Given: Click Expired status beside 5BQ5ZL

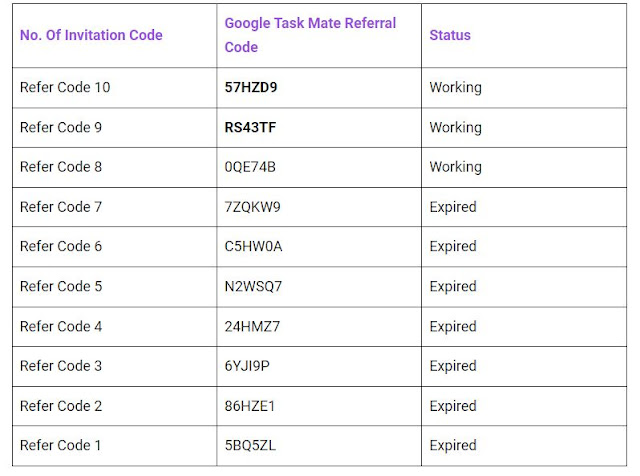Looking at the screenshot, I should pyautogui.click(x=453, y=446).
